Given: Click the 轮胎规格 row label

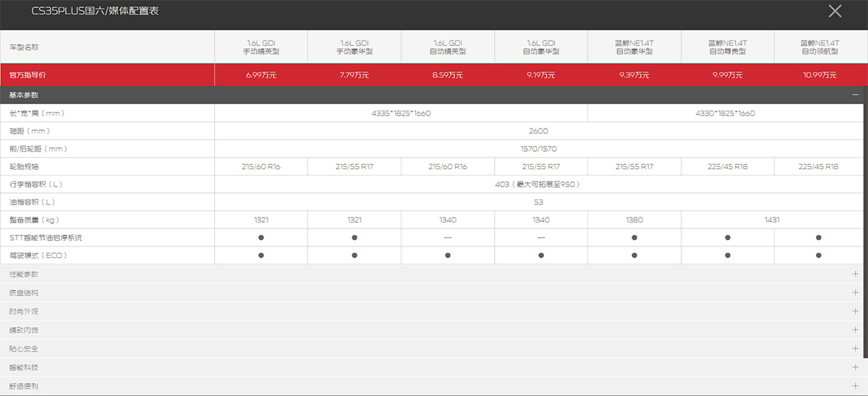Looking at the screenshot, I should (x=23, y=166).
